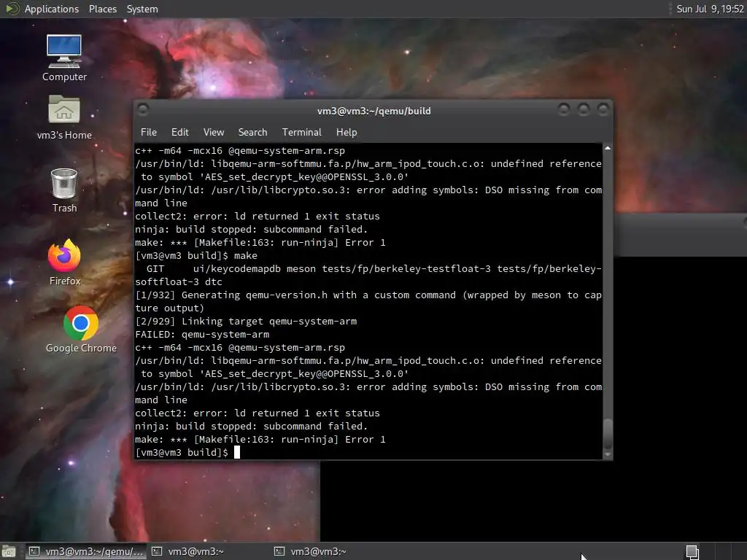The image size is (747, 560).
Task: Launch Google Chrome from the desktop
Action: [81, 330]
